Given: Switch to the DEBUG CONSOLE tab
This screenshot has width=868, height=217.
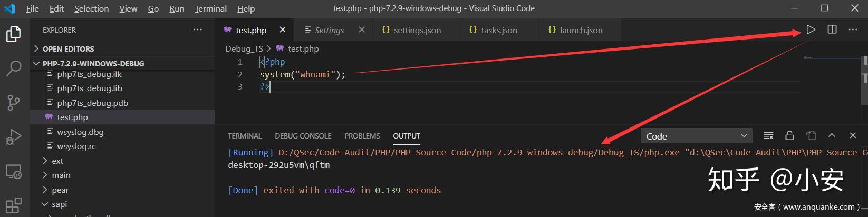Looking at the screenshot, I should point(303,136).
